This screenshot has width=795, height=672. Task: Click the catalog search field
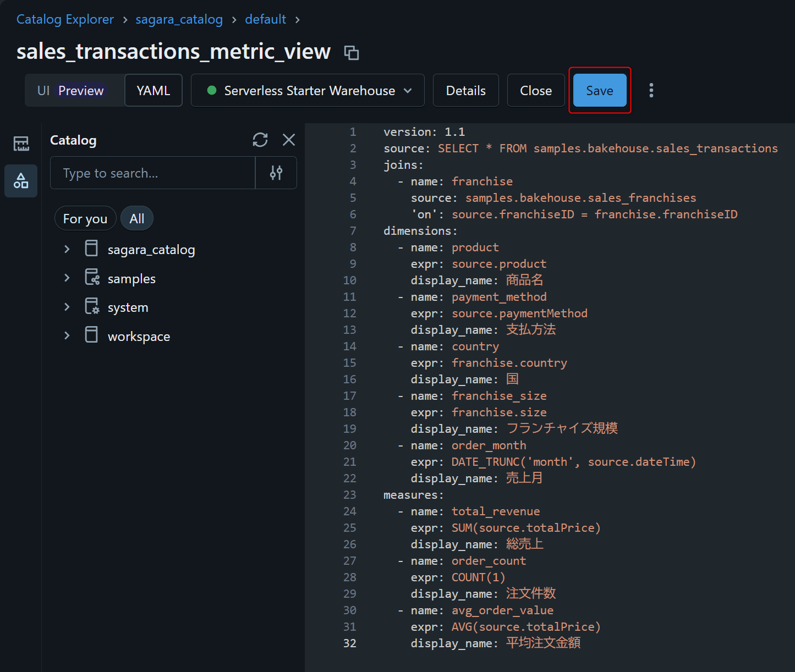(x=152, y=173)
